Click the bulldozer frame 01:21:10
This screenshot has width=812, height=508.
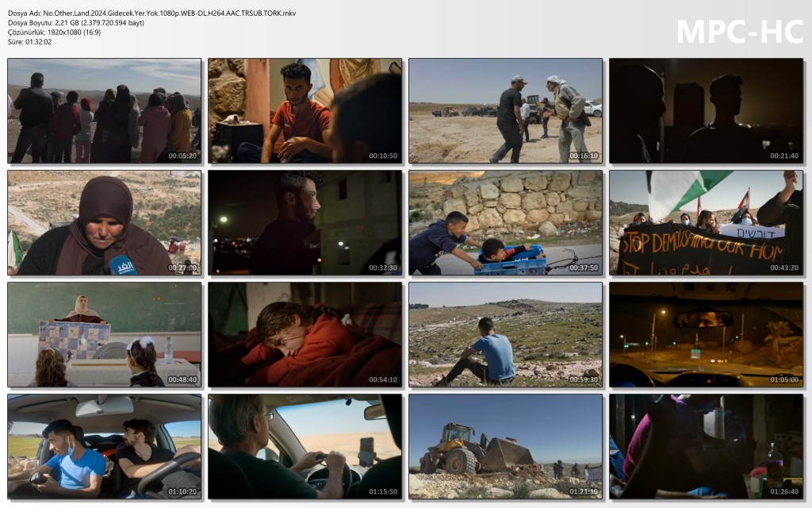pyautogui.click(x=505, y=447)
